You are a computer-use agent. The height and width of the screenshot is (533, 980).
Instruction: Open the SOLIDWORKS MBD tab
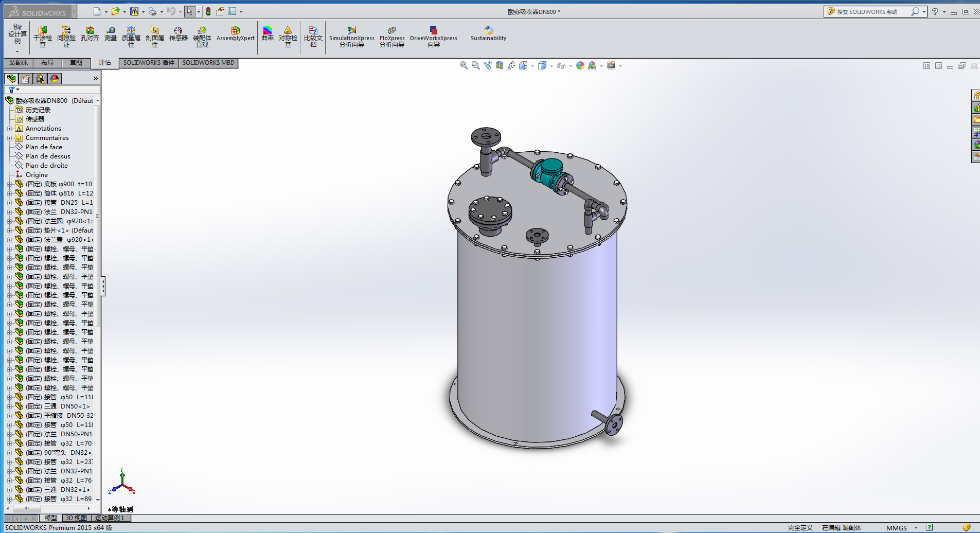[x=208, y=63]
